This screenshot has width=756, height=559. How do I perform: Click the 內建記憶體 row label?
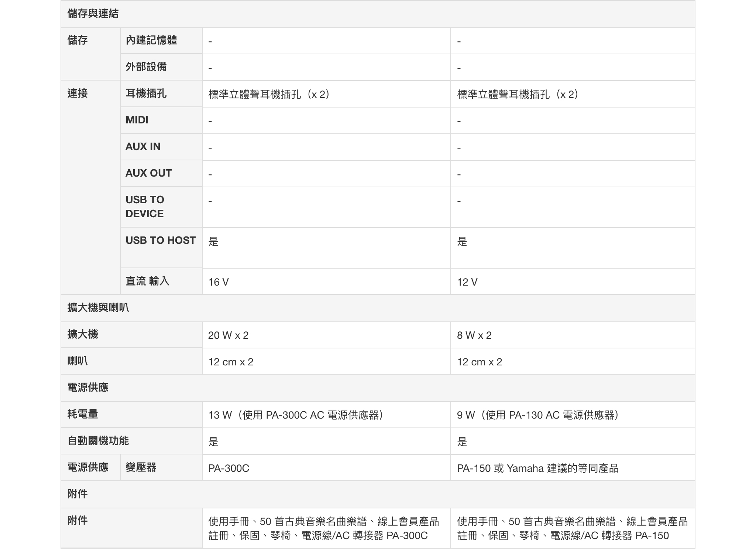[151, 40]
